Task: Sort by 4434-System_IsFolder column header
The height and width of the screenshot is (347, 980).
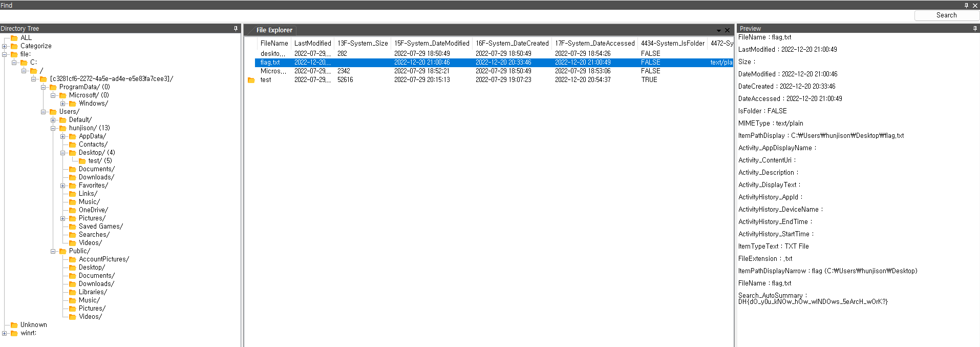Action: point(673,44)
